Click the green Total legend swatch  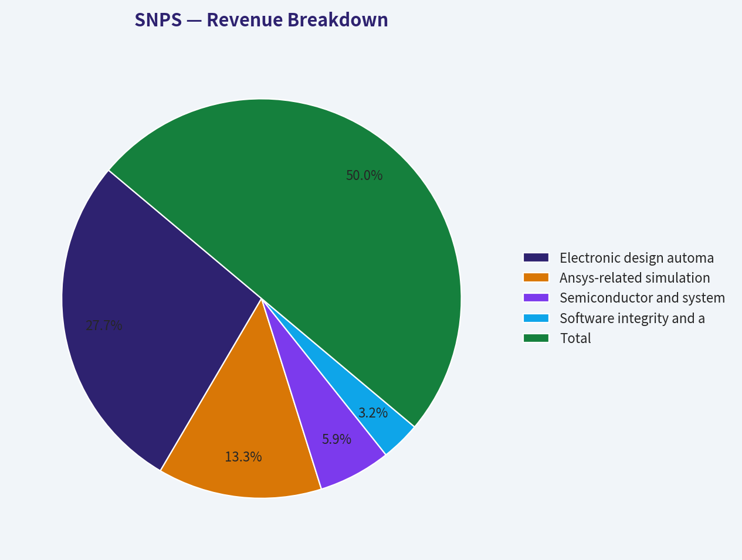(536, 338)
